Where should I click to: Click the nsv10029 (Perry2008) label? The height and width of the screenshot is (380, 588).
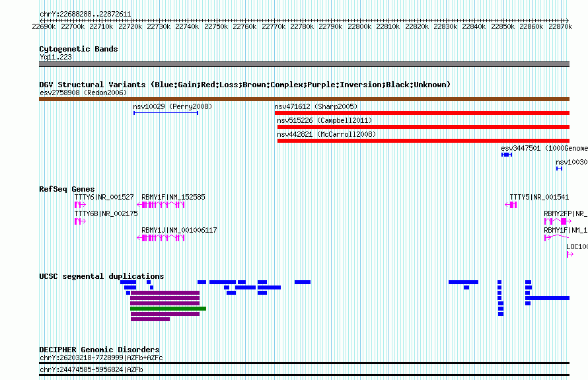coord(172,106)
